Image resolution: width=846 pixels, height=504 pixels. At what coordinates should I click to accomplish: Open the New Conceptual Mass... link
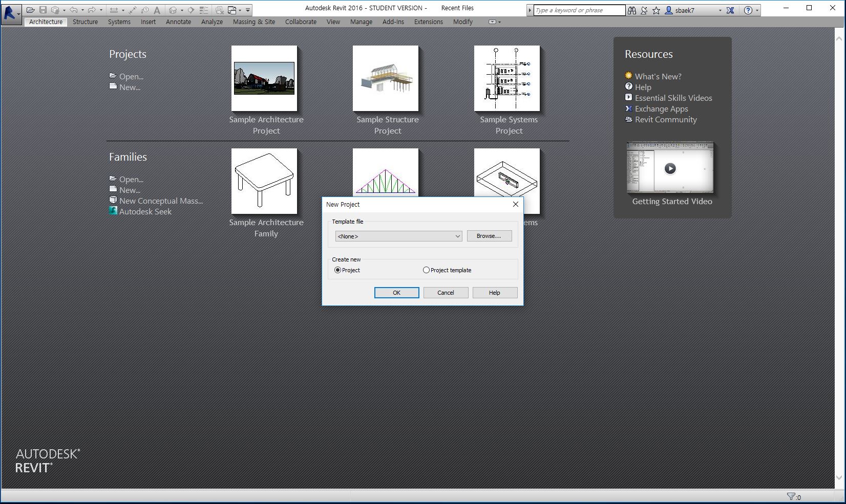(x=161, y=201)
